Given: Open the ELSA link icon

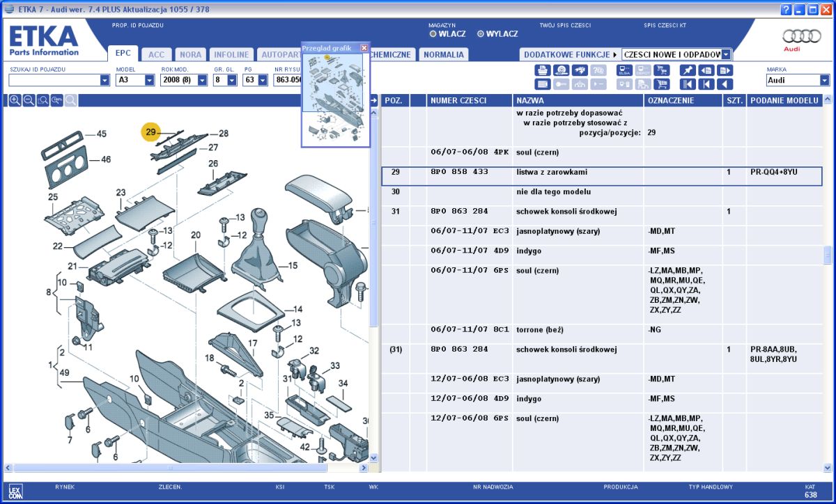Looking at the screenshot, I should 624,70.
